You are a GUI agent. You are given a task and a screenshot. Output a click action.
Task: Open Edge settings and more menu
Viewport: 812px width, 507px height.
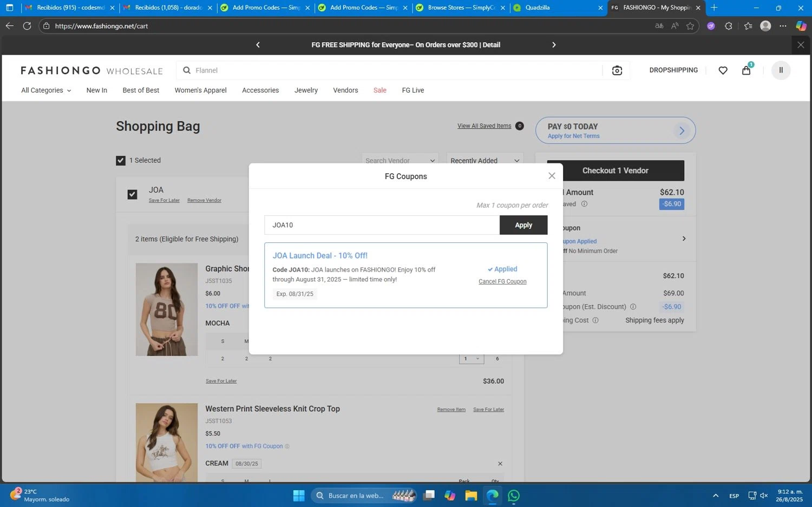pos(783,26)
